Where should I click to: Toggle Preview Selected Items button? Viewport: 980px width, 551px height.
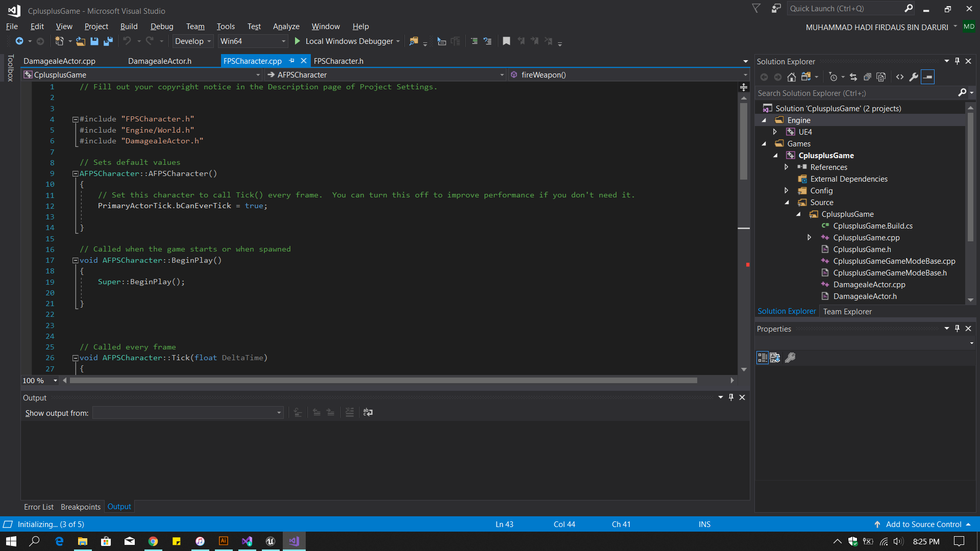coord(928,77)
